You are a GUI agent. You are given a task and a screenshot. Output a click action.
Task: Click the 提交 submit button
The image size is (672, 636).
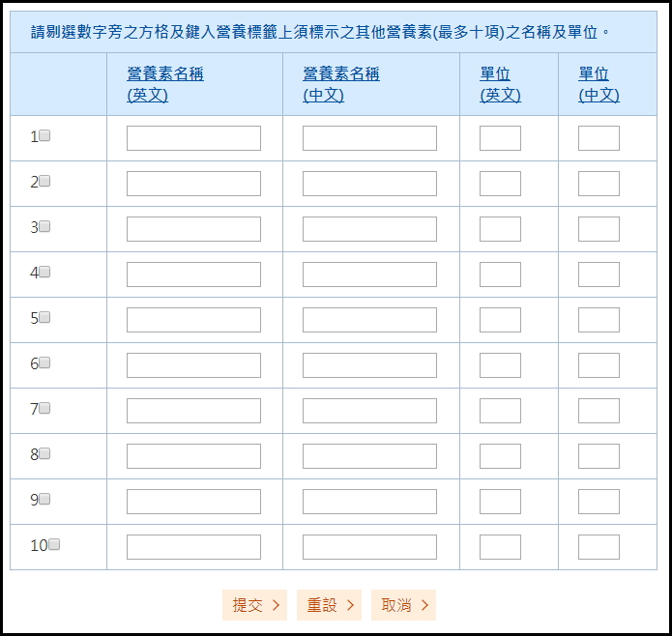tap(255, 605)
